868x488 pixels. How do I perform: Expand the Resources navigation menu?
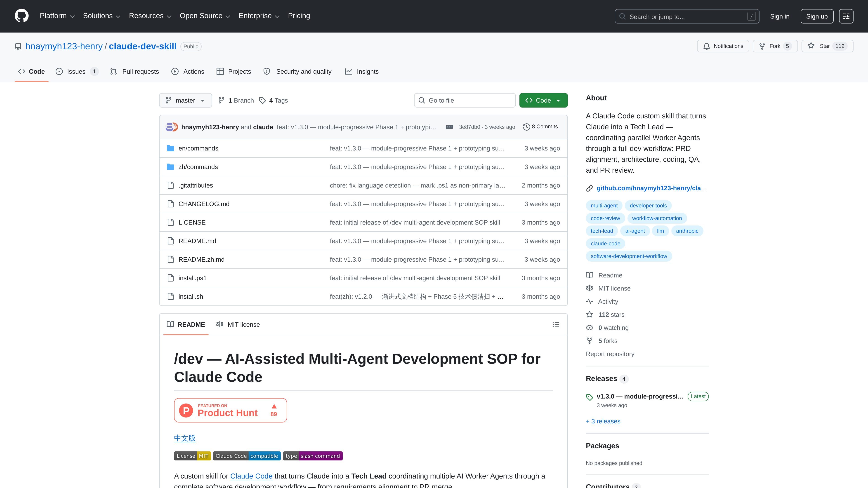pos(150,16)
